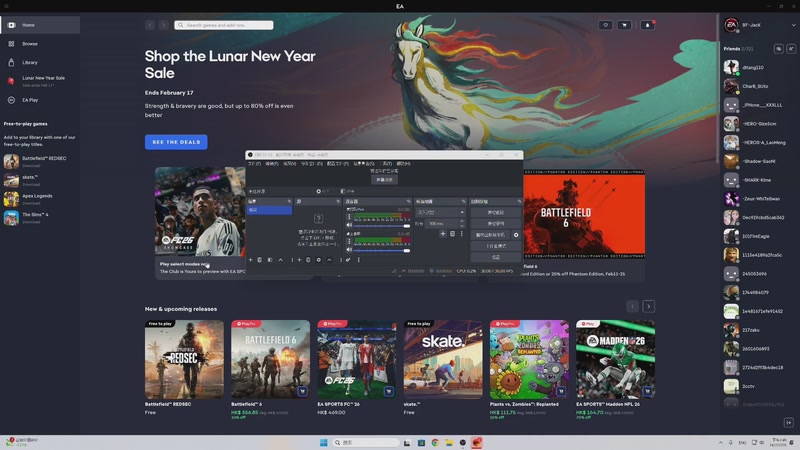Screen dimensions: 800x450
Task: Increase OBS transition duration stepper
Action: (462, 221)
